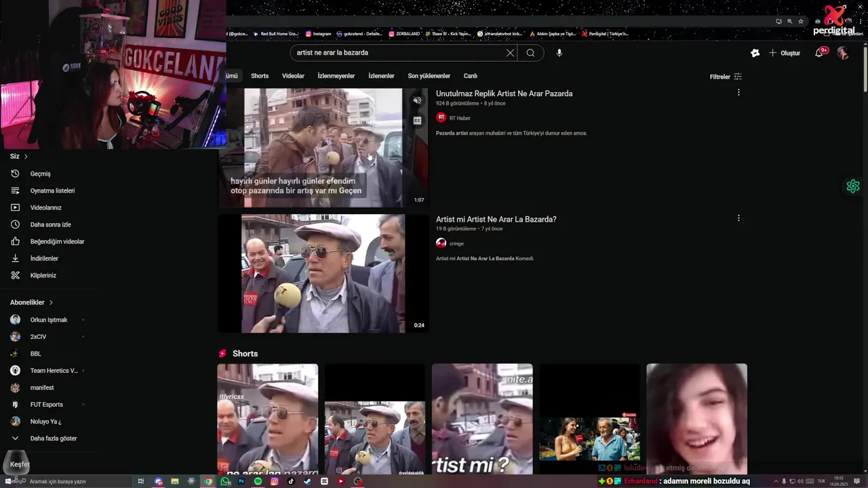Open Red Bull Home Ground bookmark
This screenshot has width=868, height=488.
[275, 33]
